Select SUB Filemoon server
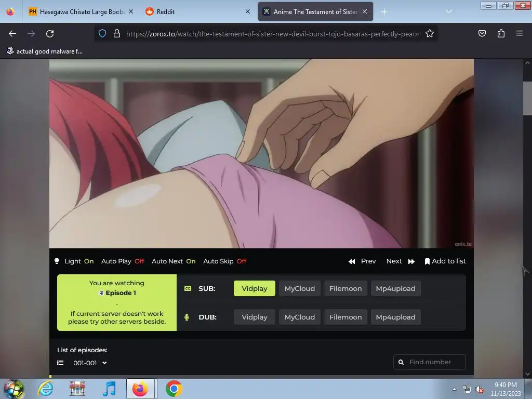 (x=345, y=288)
